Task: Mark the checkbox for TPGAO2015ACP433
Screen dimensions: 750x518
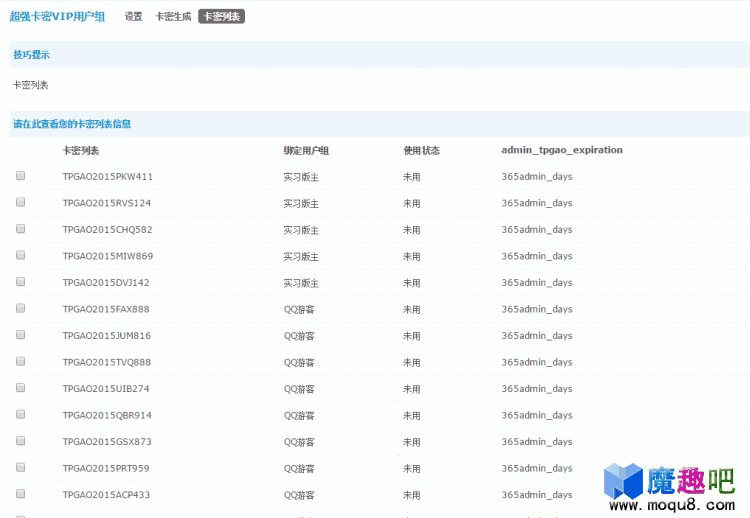Action: (21, 494)
